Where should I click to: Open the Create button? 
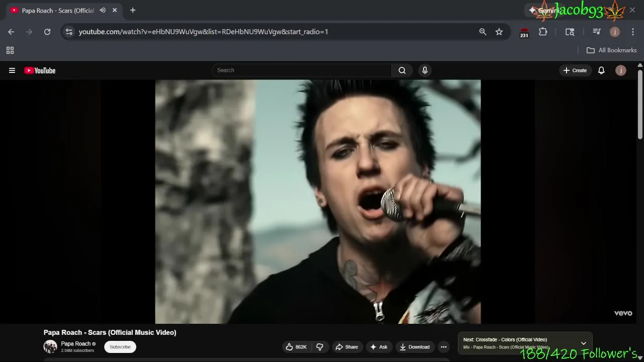coord(575,70)
